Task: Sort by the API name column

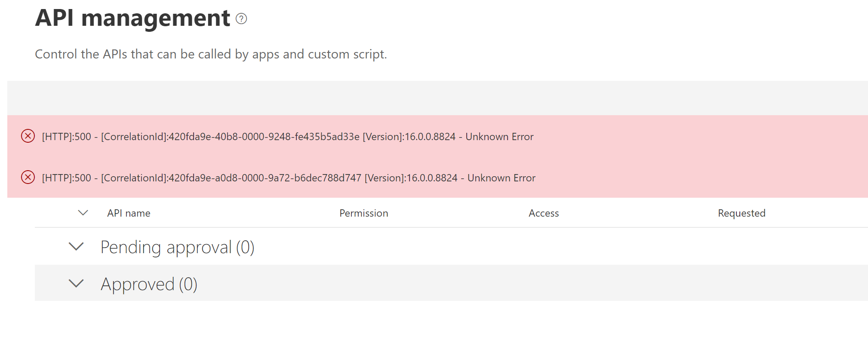Action: click(129, 213)
